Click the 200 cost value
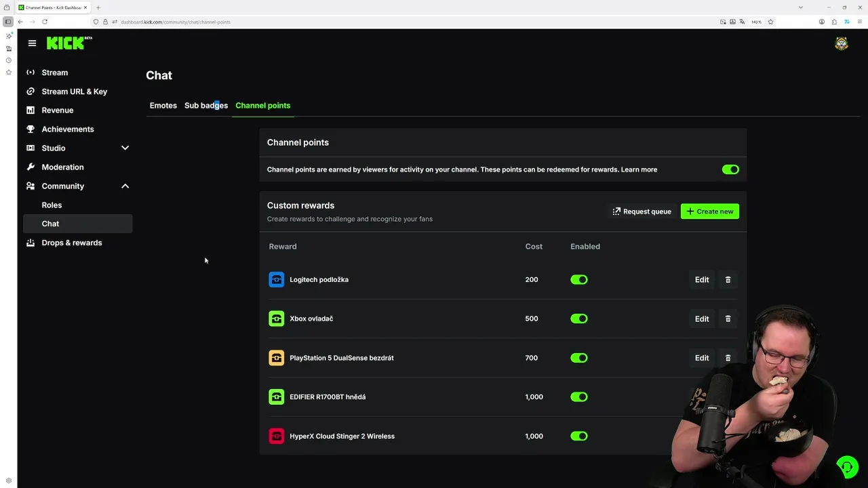This screenshot has width=868, height=488. point(532,279)
